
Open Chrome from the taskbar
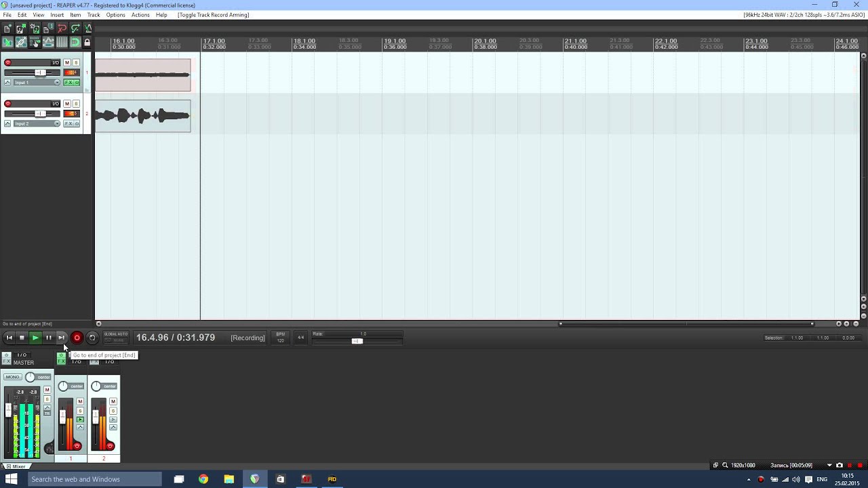203,479
